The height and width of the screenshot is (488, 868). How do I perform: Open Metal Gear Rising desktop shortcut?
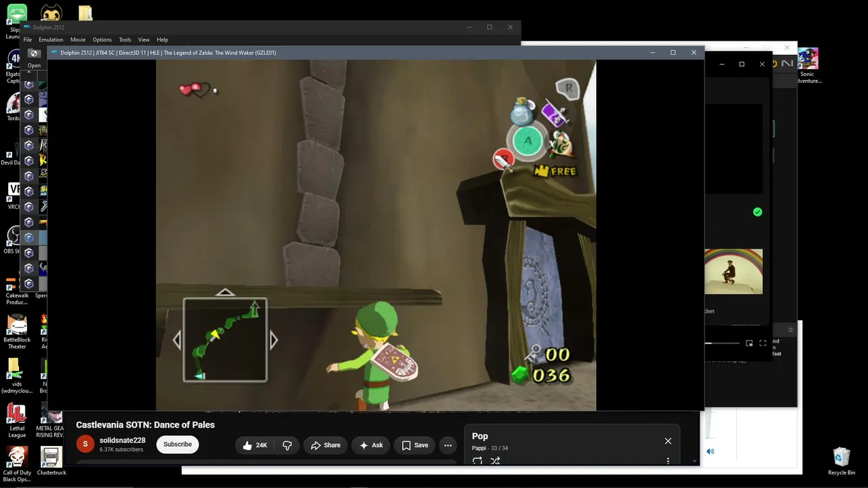tap(52, 420)
